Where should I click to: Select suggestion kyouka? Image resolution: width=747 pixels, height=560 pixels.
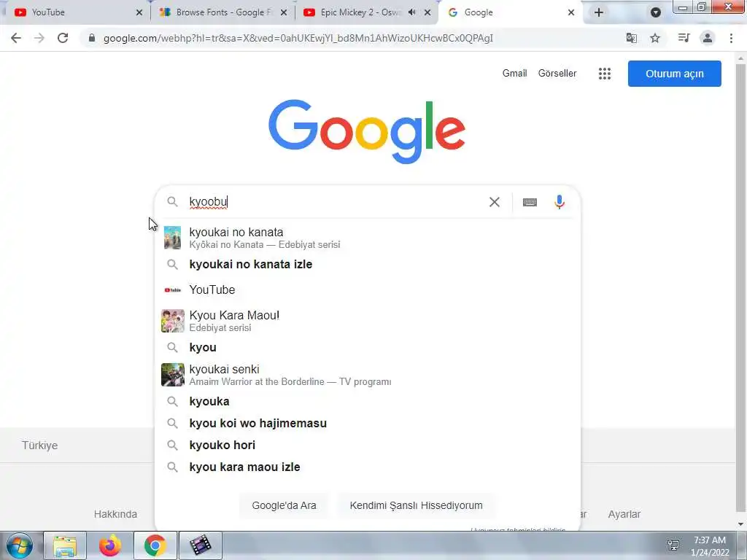coord(367,402)
